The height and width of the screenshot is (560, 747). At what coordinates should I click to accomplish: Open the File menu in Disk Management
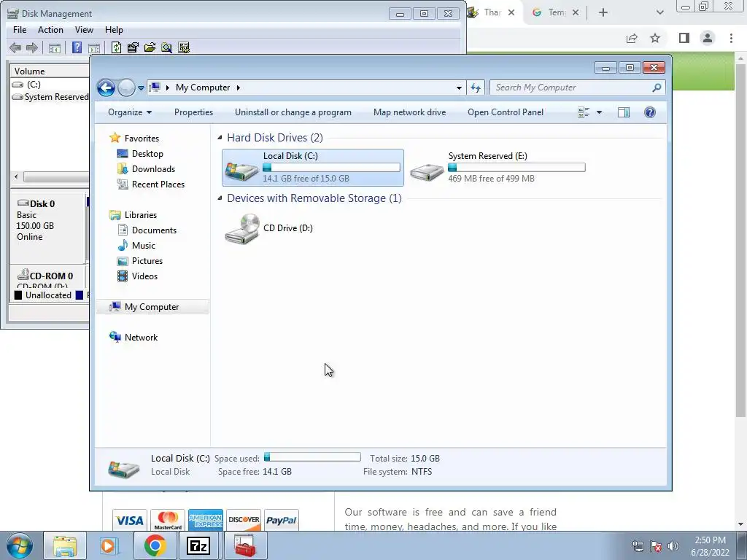(x=20, y=29)
